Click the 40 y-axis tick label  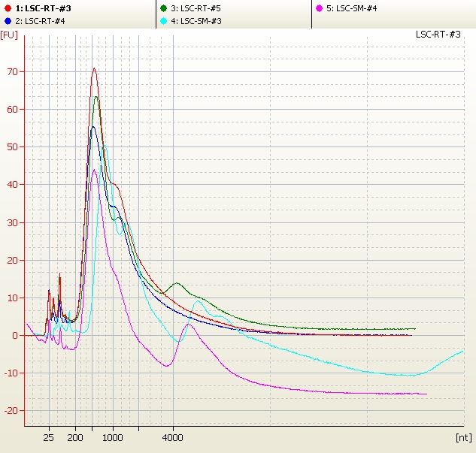(x=13, y=185)
